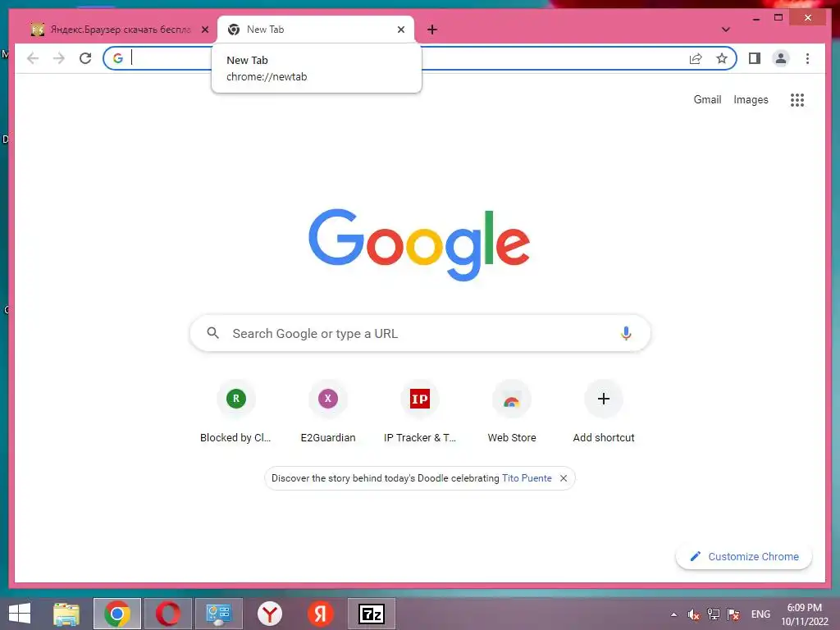Launch Yandex Browser Y icon in taskbar
This screenshot has height=630, width=840.
tap(269, 614)
